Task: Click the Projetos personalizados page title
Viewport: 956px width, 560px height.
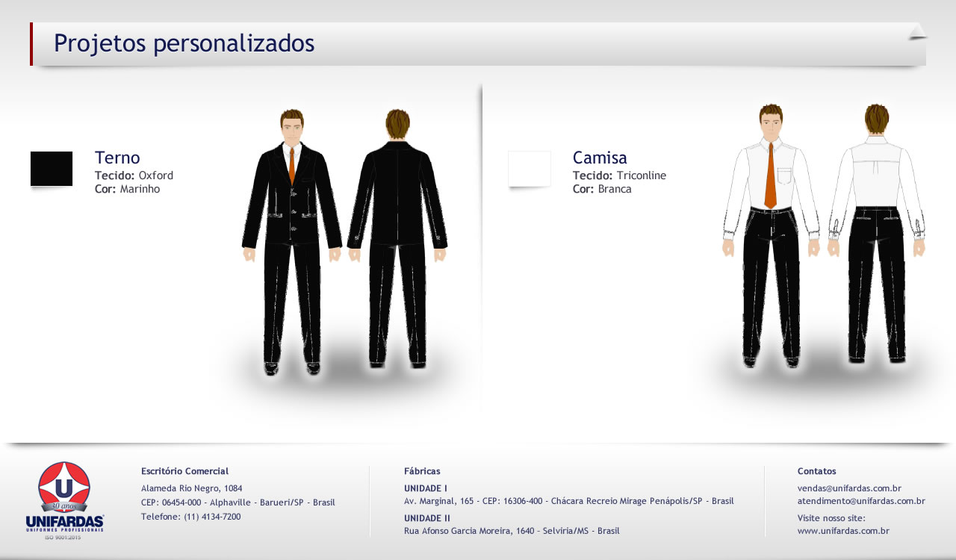Action: click(x=184, y=43)
